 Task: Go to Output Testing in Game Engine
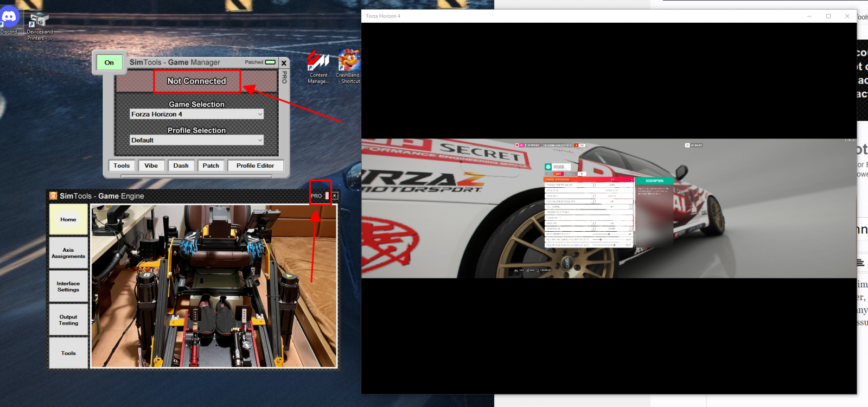coord(68,320)
